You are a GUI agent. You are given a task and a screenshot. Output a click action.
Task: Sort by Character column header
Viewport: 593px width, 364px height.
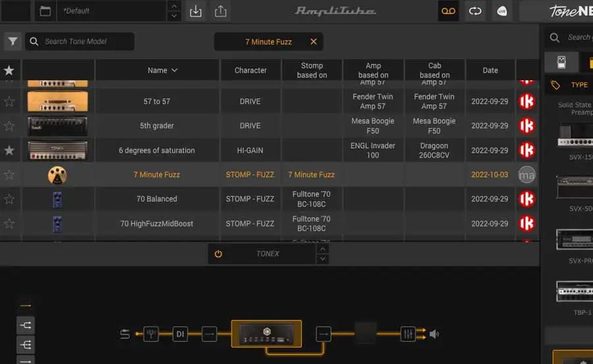(x=250, y=70)
